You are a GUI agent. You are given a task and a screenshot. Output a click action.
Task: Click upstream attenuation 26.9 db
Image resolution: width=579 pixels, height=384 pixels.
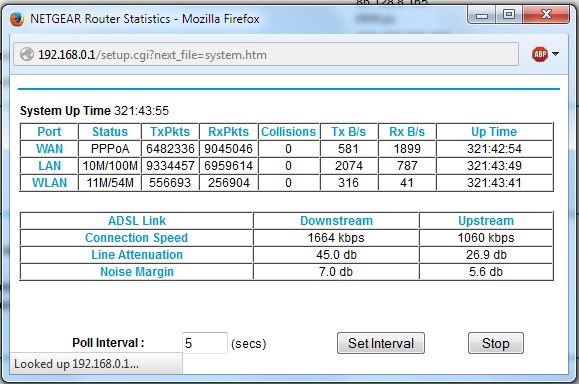486,255
